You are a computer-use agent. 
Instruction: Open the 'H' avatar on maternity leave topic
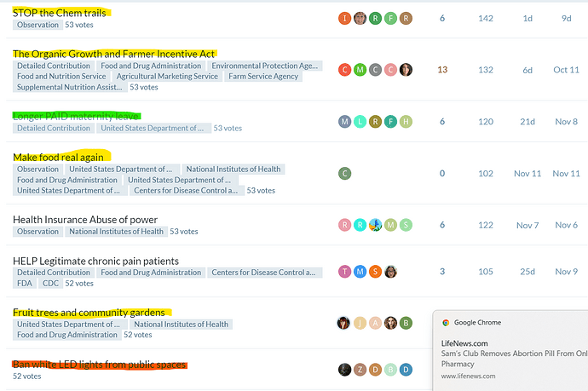pos(406,122)
